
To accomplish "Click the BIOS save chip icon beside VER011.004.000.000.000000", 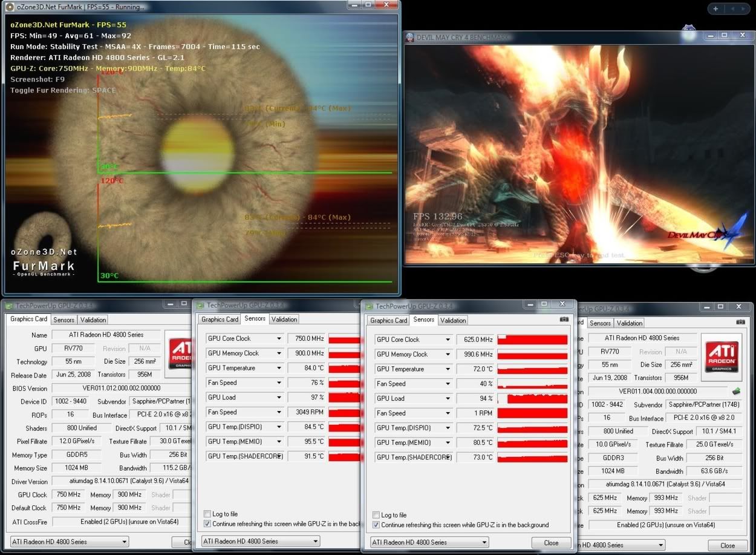I will (x=737, y=391).
